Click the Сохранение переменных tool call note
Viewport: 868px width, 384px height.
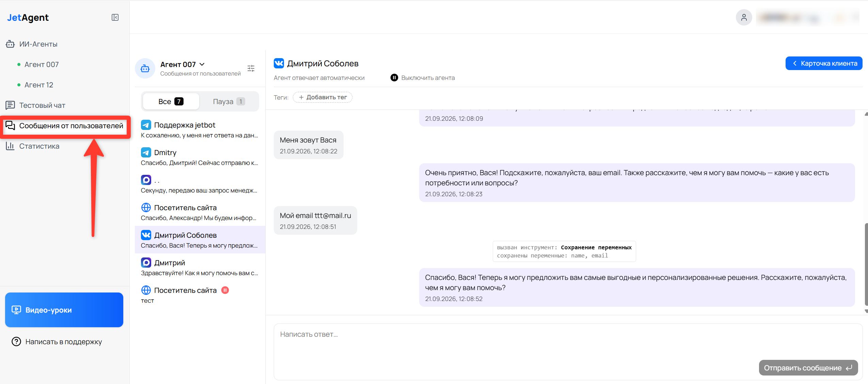(564, 251)
